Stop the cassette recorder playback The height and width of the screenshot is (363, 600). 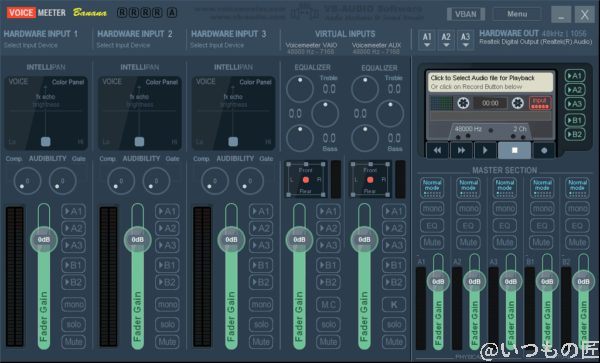point(515,150)
